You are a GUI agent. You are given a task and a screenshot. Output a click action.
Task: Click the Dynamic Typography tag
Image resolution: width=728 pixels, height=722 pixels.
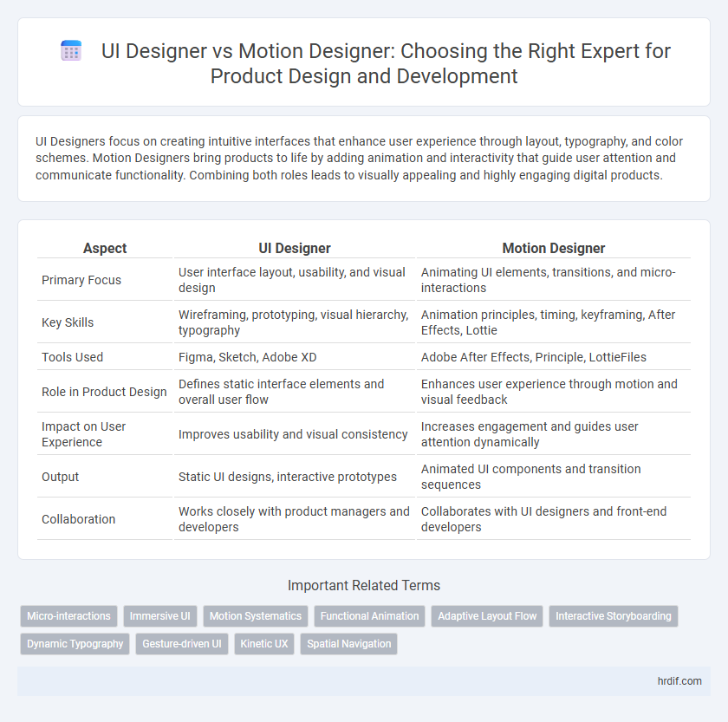pyautogui.click(x=75, y=644)
